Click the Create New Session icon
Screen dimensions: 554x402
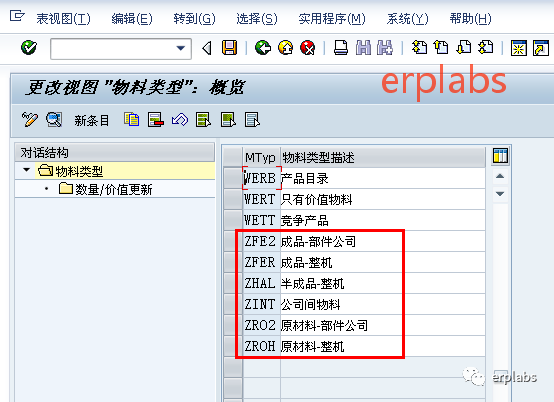(518, 48)
